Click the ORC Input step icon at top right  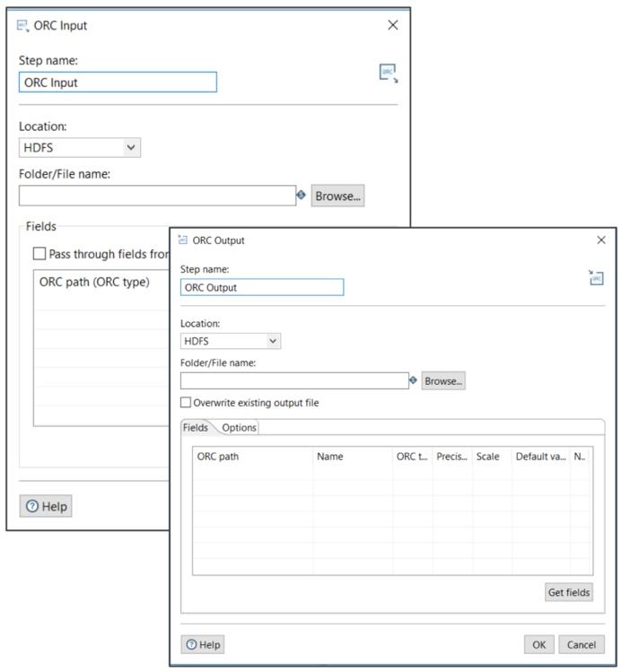point(389,74)
